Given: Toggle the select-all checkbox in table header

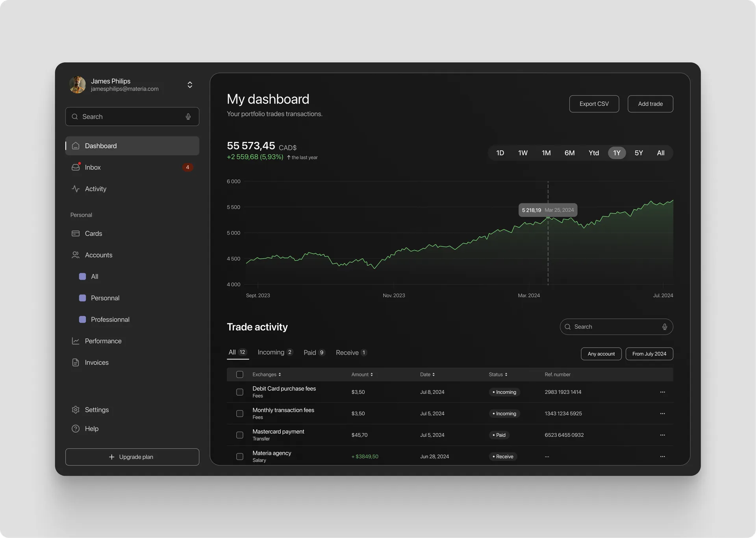Looking at the screenshot, I should coord(240,375).
